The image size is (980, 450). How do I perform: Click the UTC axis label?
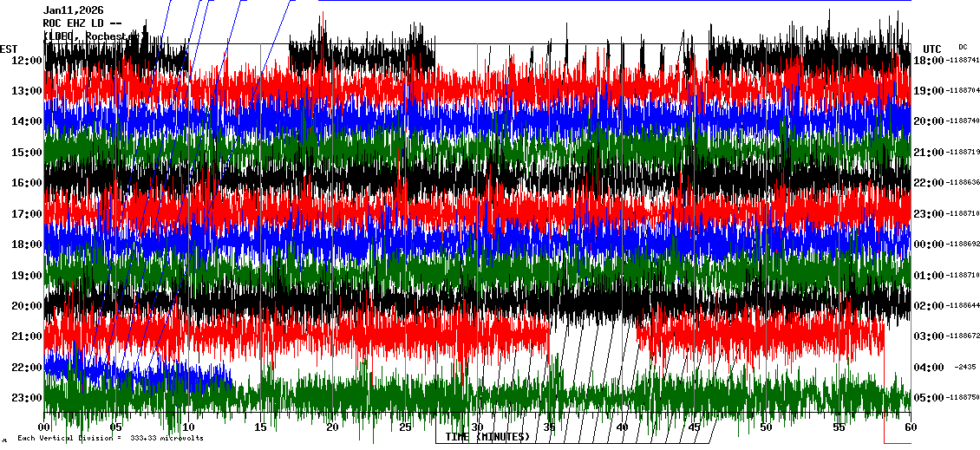pos(932,49)
